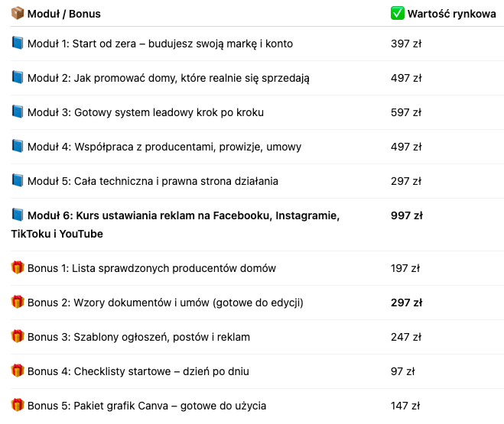Select the book icon beside Moduł 3

click(x=18, y=112)
